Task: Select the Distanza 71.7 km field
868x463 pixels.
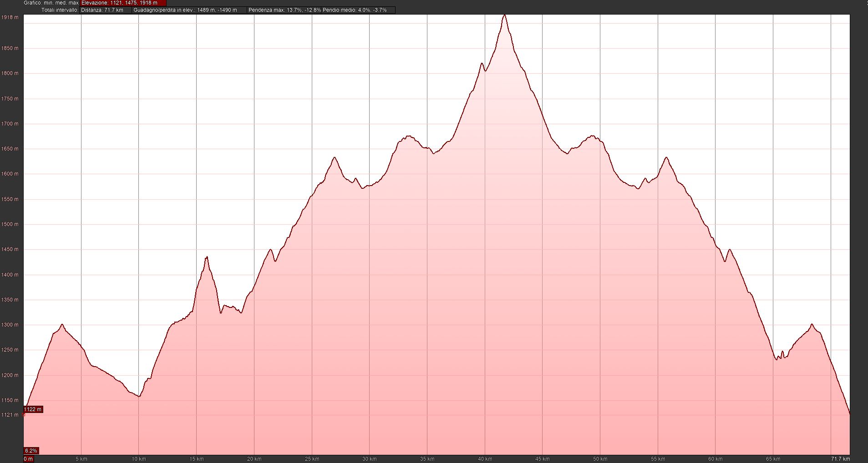Action: [x=106, y=10]
